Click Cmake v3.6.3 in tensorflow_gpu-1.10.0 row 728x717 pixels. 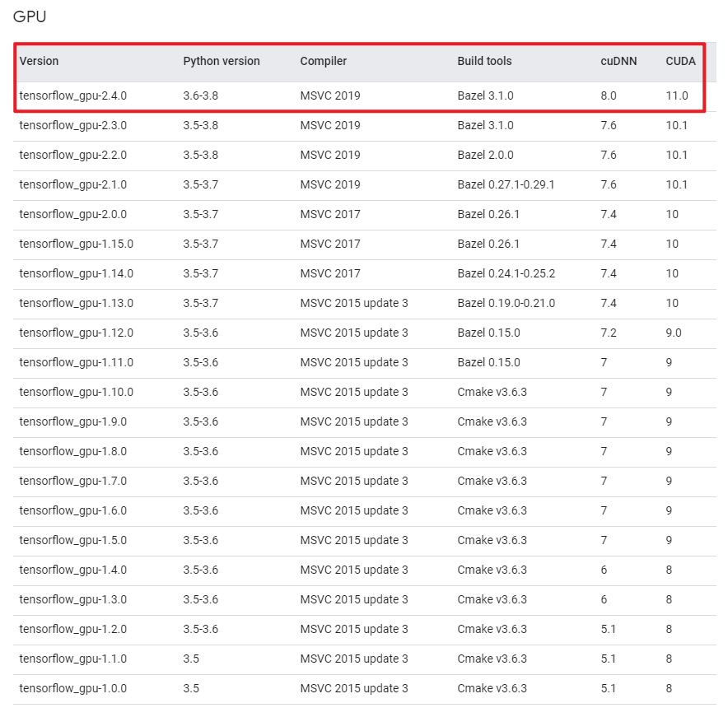(492, 392)
